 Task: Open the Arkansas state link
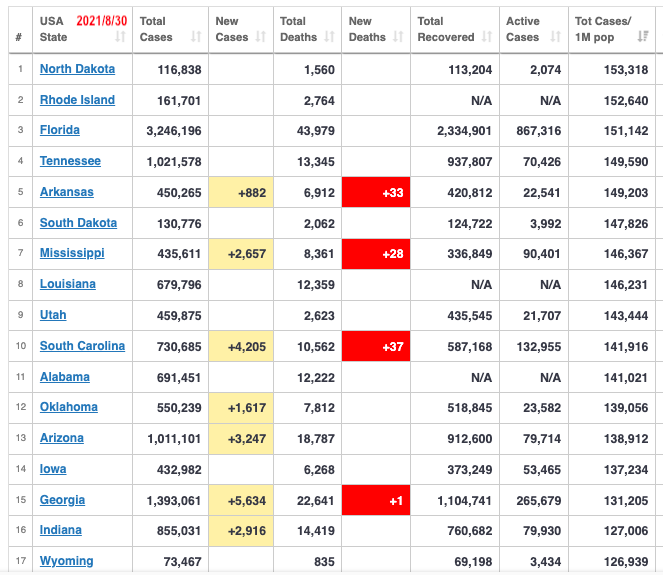point(67,192)
